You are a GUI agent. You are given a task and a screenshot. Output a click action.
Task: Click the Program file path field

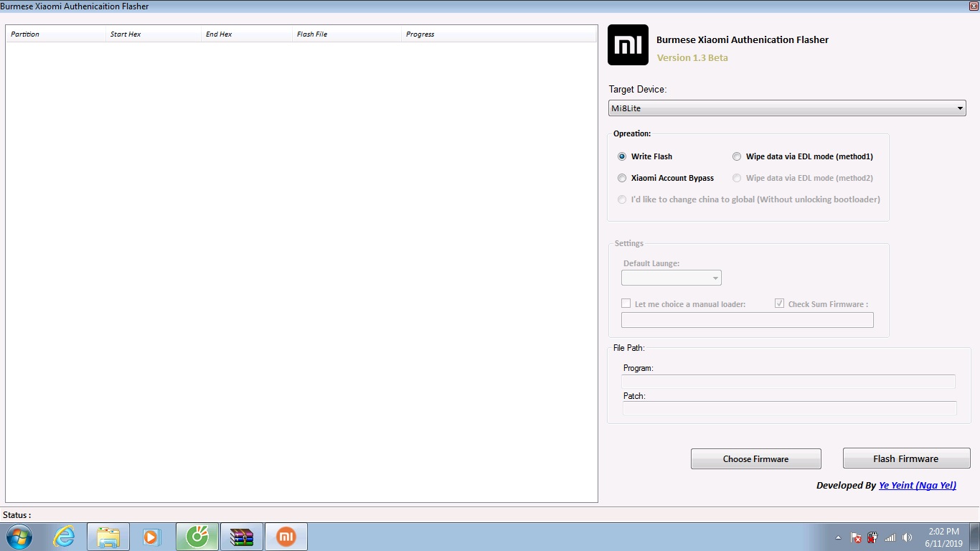pyautogui.click(x=788, y=382)
